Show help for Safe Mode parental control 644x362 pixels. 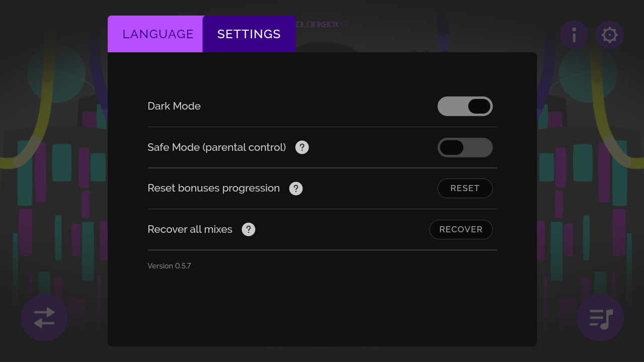click(x=302, y=147)
